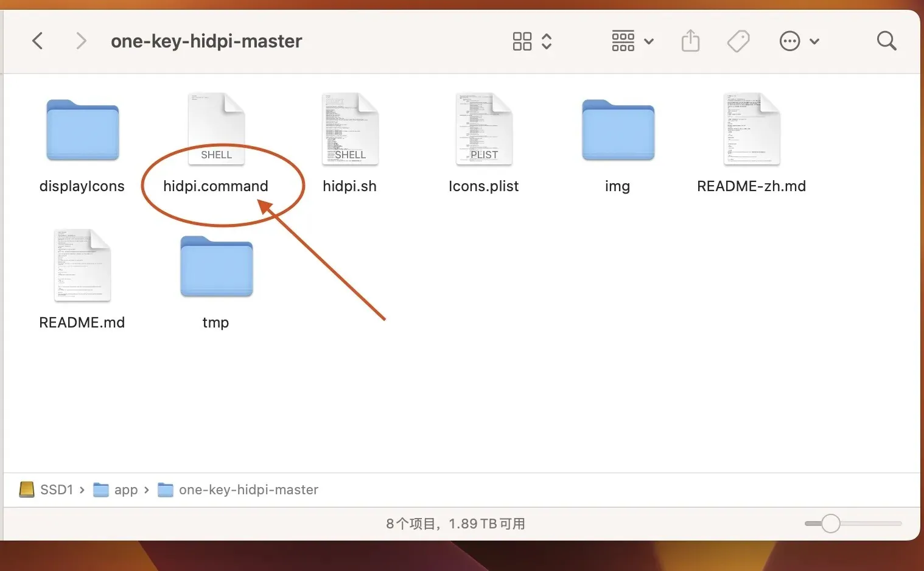Open the grouping and sorting dropdown
This screenshot has height=571, width=924.
pyautogui.click(x=632, y=41)
